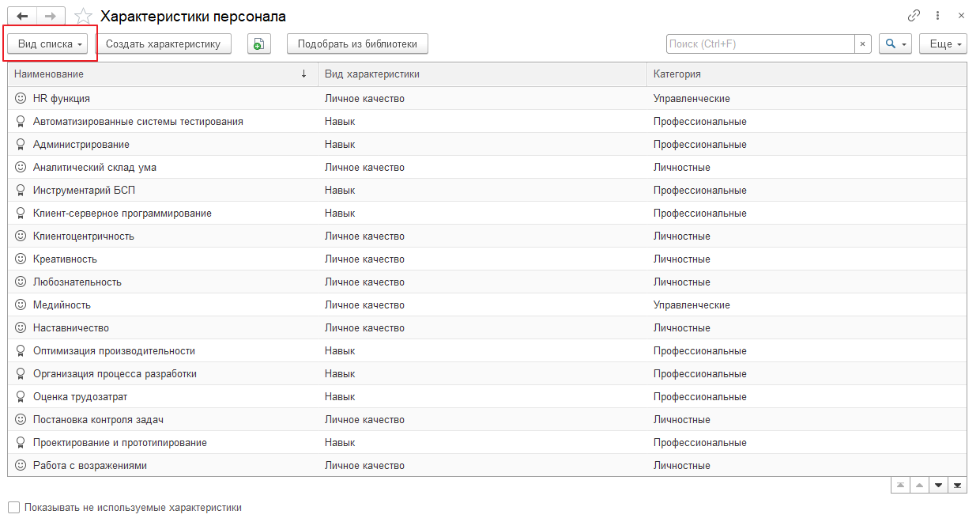
Task: Sort by the "Наименование" column header
Action: 158,74
